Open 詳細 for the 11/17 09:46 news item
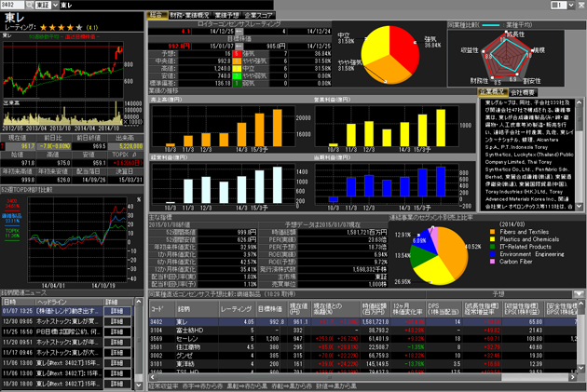The width and height of the screenshot is (587, 392). tap(117, 352)
